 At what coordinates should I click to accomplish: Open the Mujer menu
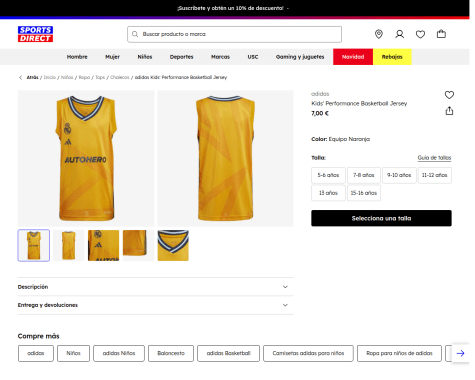tap(112, 57)
